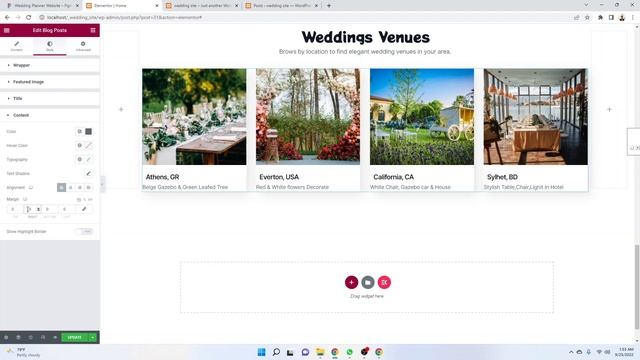Set content alignment to right
This screenshot has width=640, height=360.
pos(80,187)
